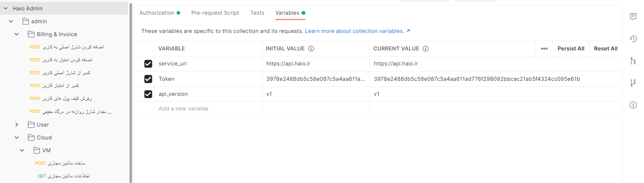Disable the Token variable checkbox

[148, 79]
